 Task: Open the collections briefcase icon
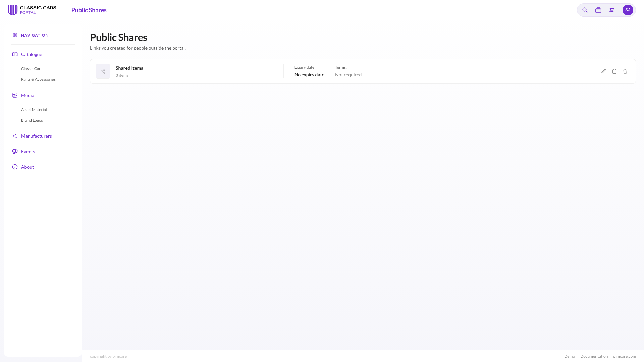pyautogui.click(x=598, y=10)
